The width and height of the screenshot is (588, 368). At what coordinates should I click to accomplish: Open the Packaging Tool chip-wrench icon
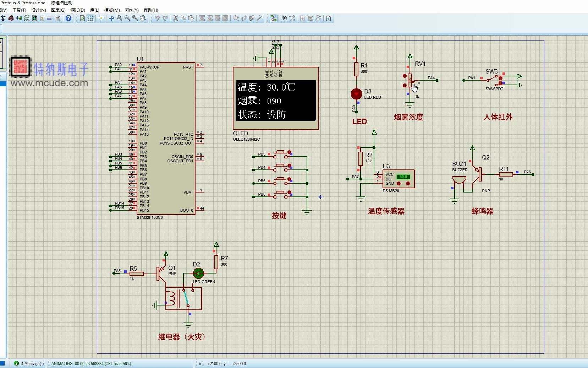[252, 18]
